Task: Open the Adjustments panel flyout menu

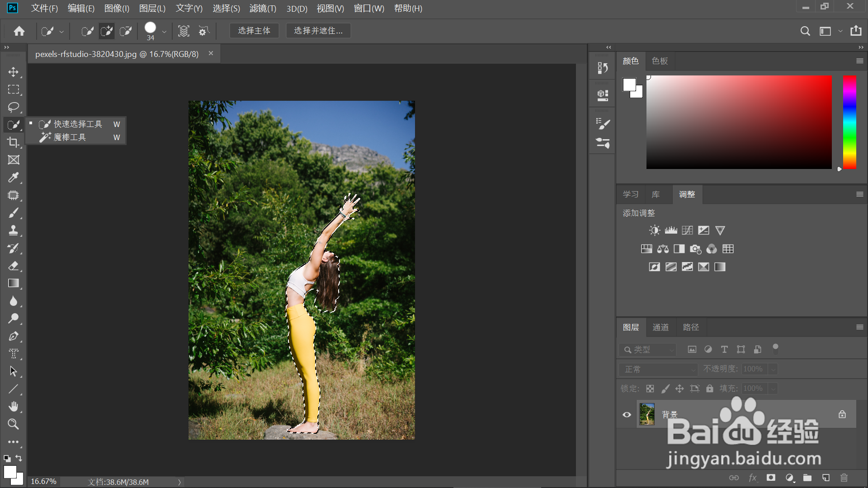Action: (859, 194)
